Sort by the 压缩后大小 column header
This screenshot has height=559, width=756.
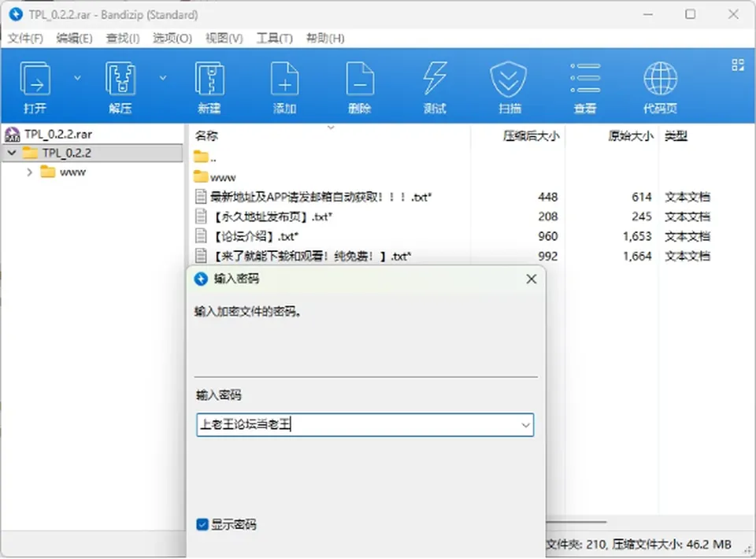(532, 136)
